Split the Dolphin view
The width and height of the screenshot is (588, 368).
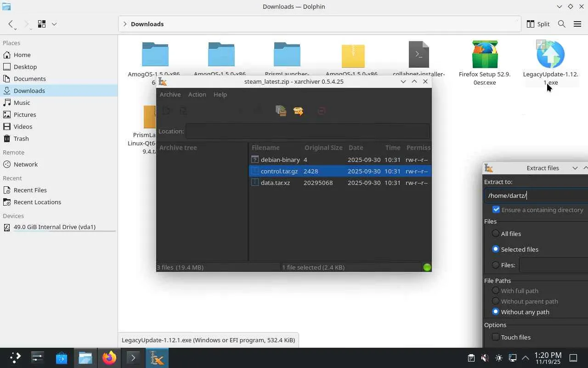coord(538,24)
